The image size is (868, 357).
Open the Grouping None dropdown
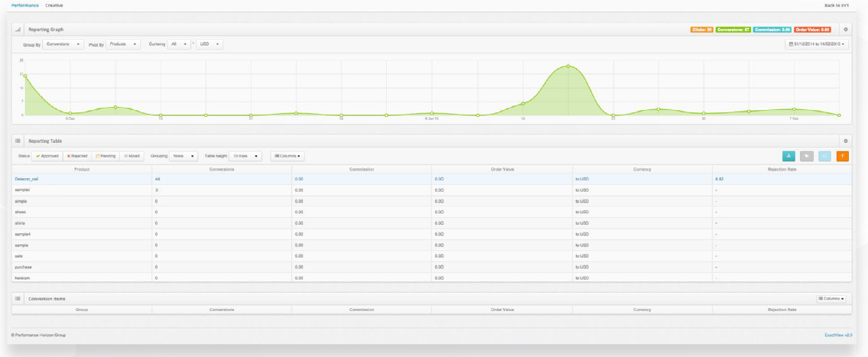click(x=184, y=156)
